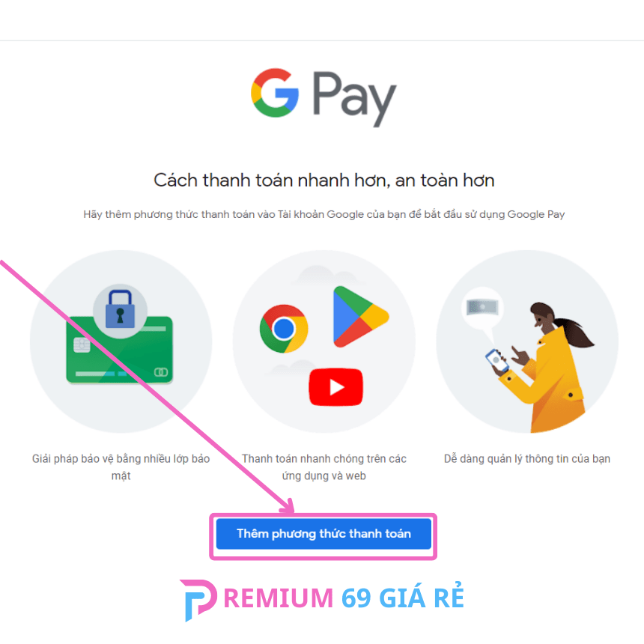This screenshot has height=644, width=644.
Task: Click the Thanh toán nhanh chóng caption
Action: (324, 467)
